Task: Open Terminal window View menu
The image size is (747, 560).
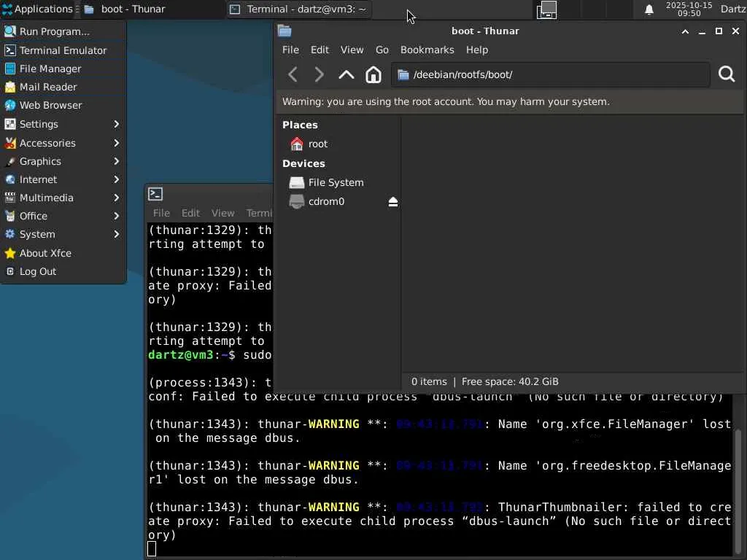Action: tap(222, 213)
